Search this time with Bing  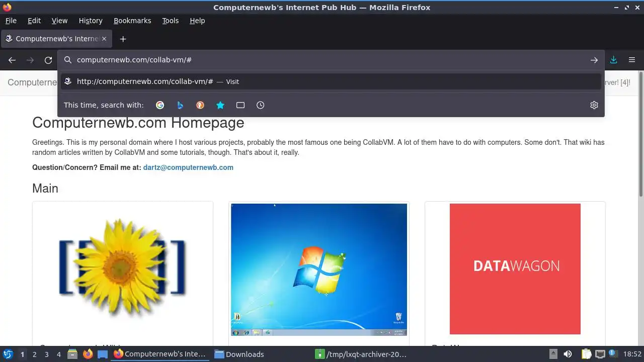[x=180, y=105]
